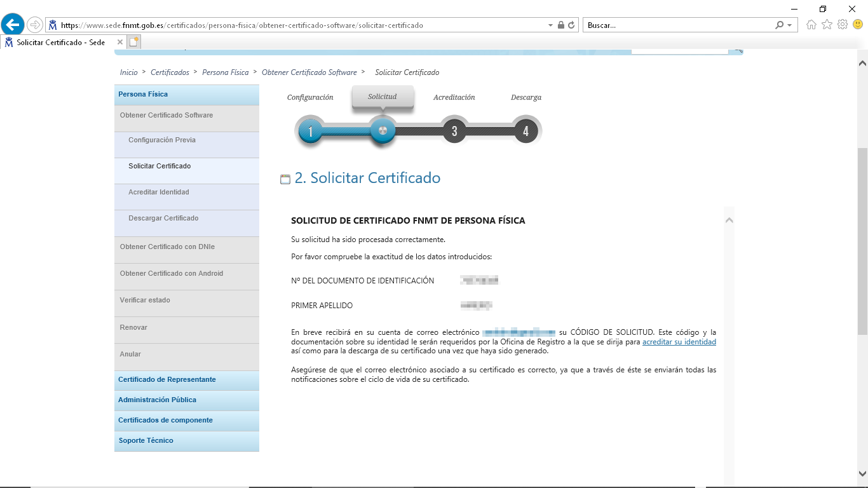Click the current step 2 progress circle
Viewport: 868px width, 488px height.
pos(383,131)
